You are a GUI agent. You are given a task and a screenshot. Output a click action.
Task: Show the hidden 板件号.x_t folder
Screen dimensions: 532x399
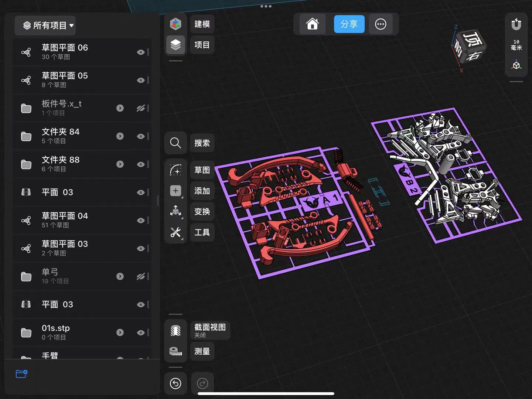pyautogui.click(x=140, y=108)
